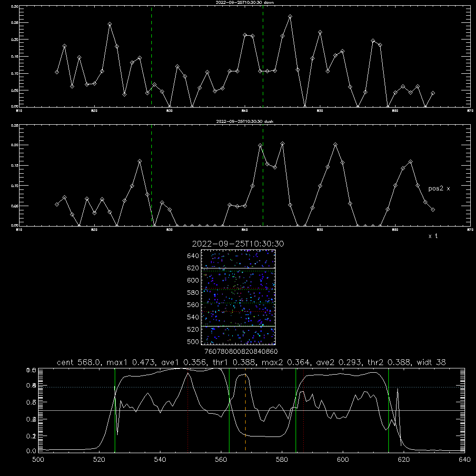Click '0.0' on the bottom plot y-axis
The image size is (476, 476).
(x=31, y=451)
